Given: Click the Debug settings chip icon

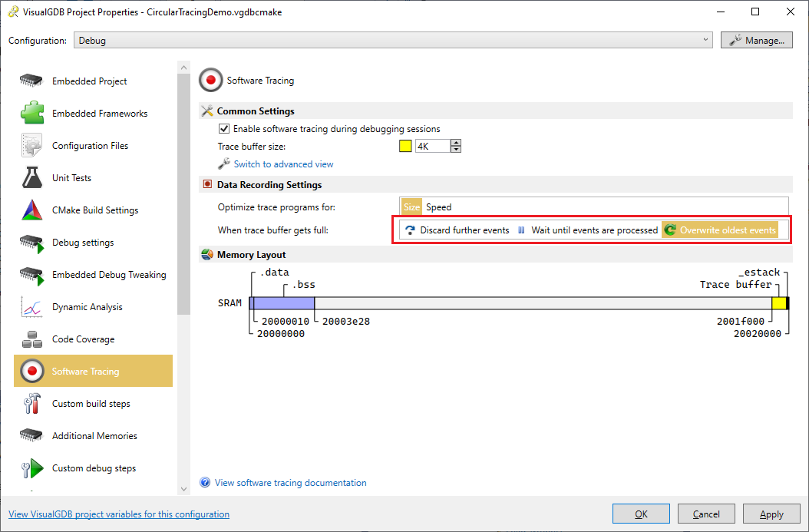Looking at the screenshot, I should [31, 243].
